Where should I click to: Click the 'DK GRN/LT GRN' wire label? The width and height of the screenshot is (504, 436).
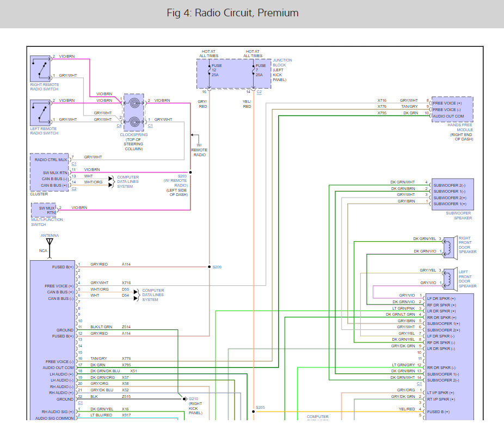[401, 315]
